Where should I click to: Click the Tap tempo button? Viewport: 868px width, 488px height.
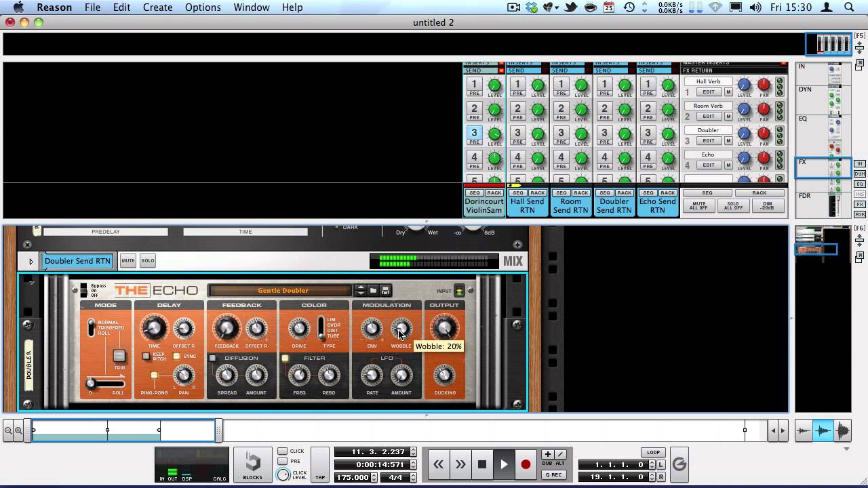pos(320,464)
